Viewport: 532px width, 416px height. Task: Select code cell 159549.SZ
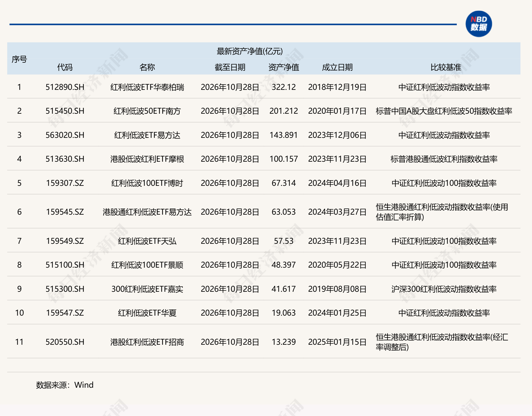pyautogui.click(x=65, y=241)
